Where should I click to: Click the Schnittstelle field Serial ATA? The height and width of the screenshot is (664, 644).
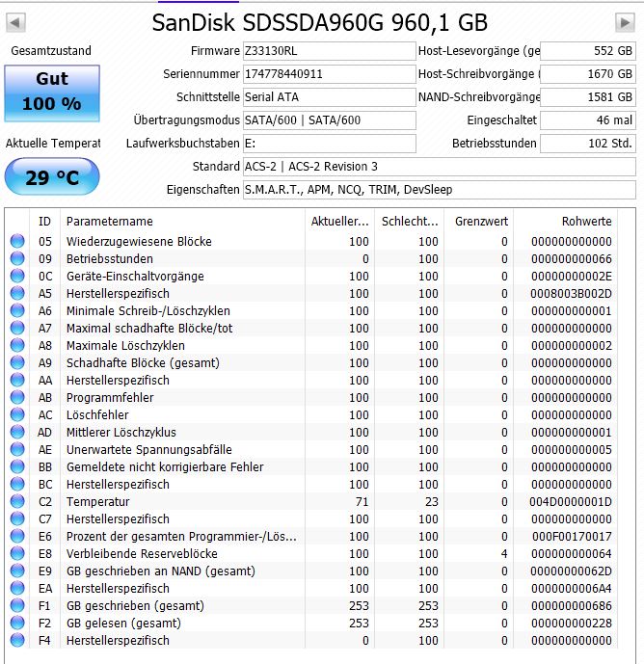click(329, 97)
